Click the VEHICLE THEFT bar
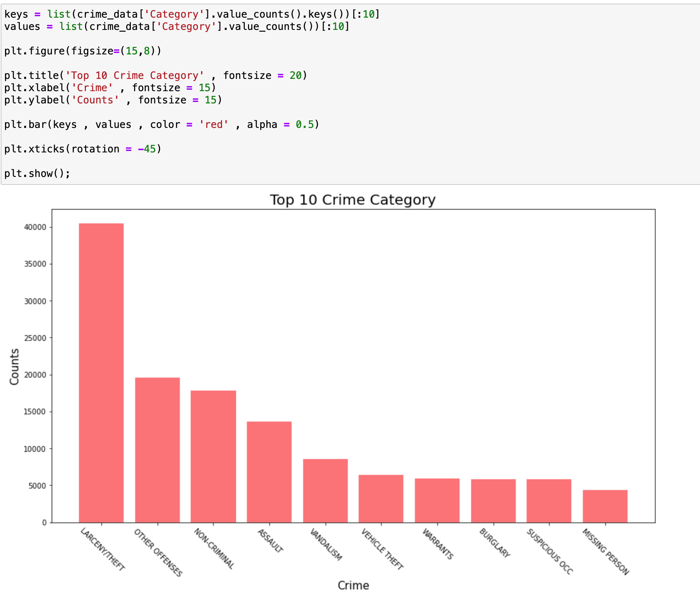This screenshot has height=601, width=700. pyautogui.click(x=381, y=499)
